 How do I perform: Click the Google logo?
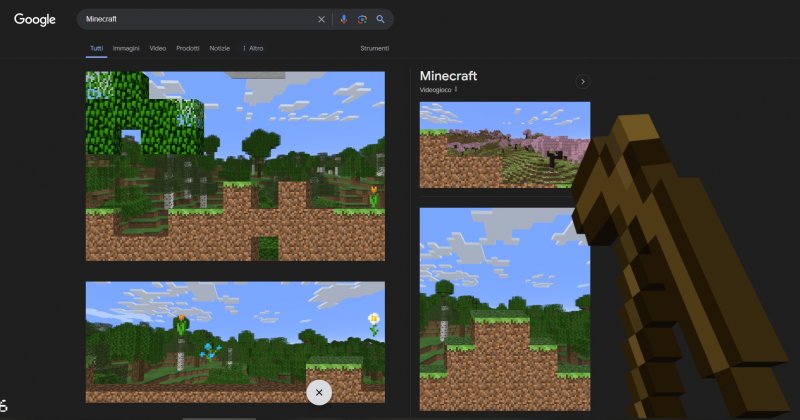tap(35, 19)
